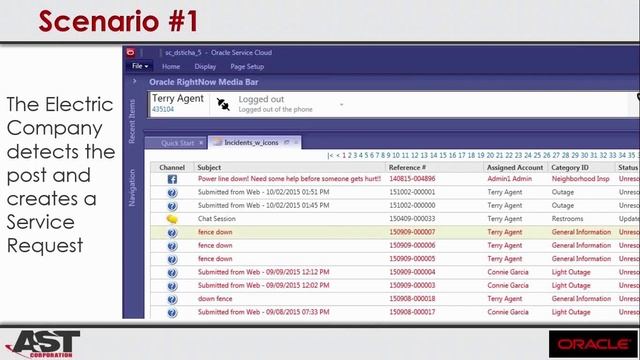This screenshot has width=640, height=360.
Task: Select the 'Chat Session' subject
Action: (x=217, y=219)
